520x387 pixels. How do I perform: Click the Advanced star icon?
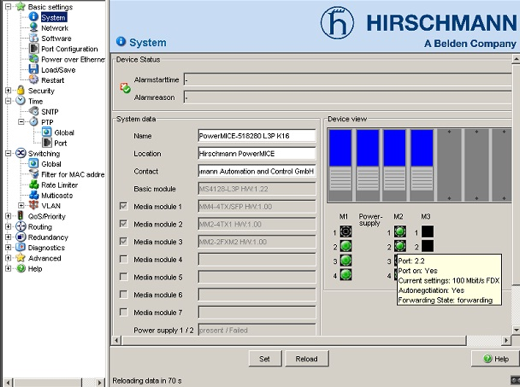[21, 258]
